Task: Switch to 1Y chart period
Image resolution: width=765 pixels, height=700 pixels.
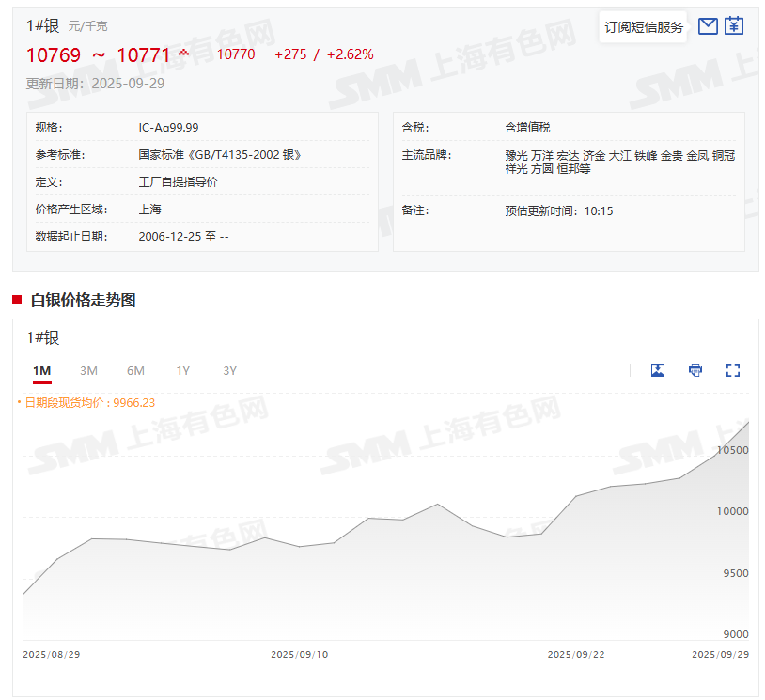Action: [x=182, y=371]
